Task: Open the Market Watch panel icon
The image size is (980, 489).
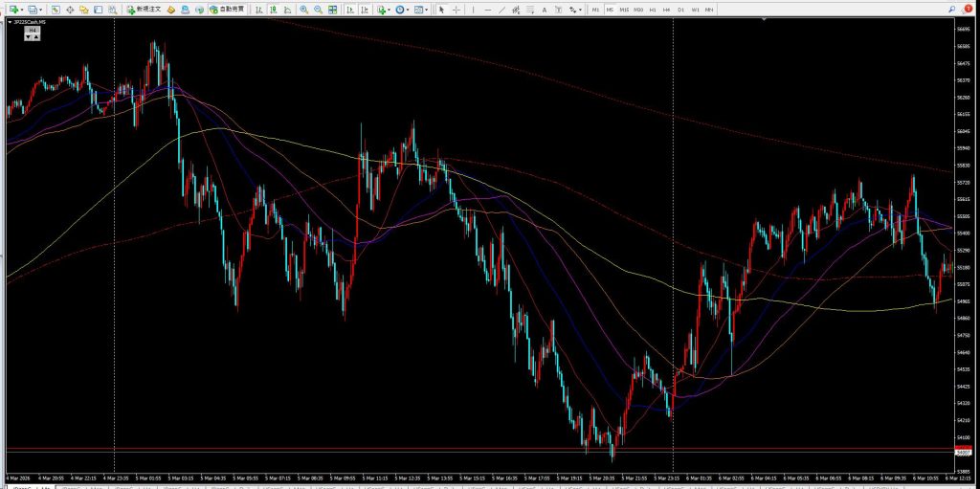Action: click(56, 9)
